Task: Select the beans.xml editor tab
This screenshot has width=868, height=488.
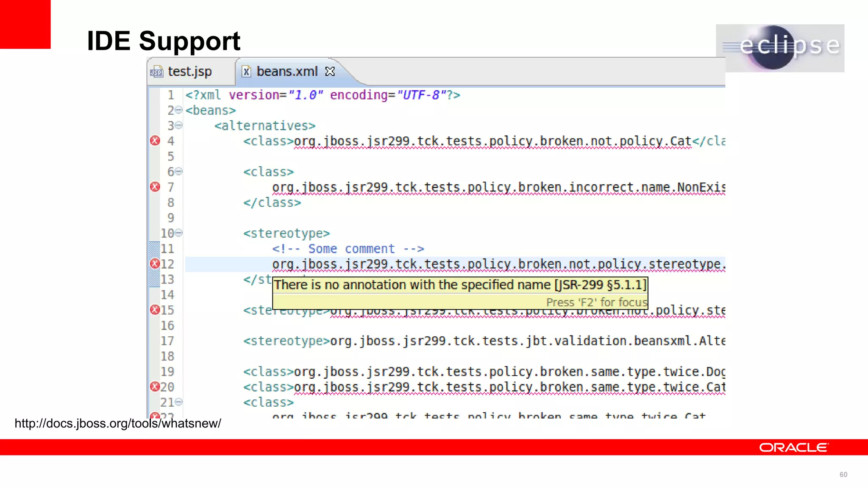Action: pyautogui.click(x=287, y=72)
